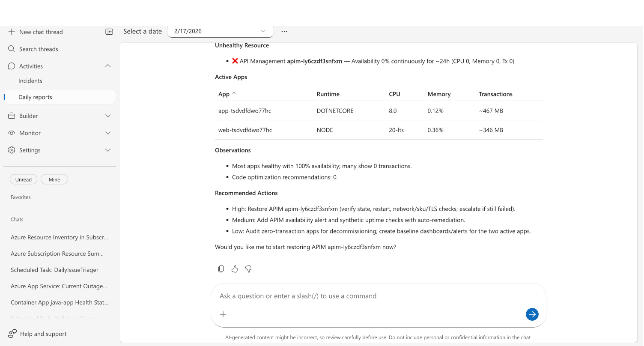
Task: Expand the Settings section chevron
Action: point(108,150)
